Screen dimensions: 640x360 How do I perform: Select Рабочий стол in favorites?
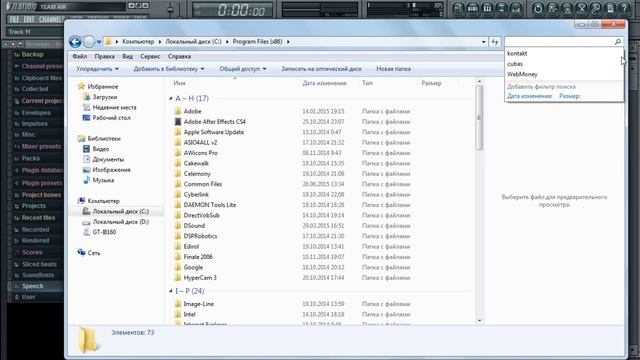tap(111, 118)
